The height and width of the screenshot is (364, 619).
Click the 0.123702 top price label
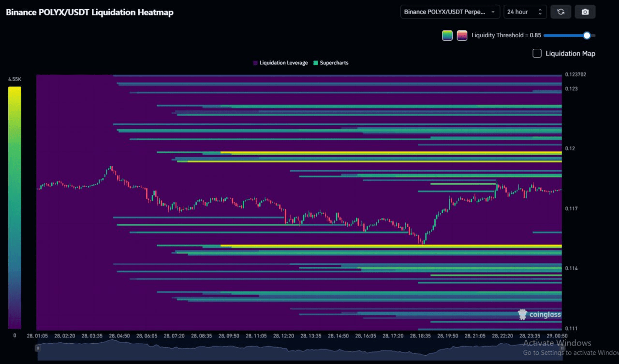(x=575, y=74)
